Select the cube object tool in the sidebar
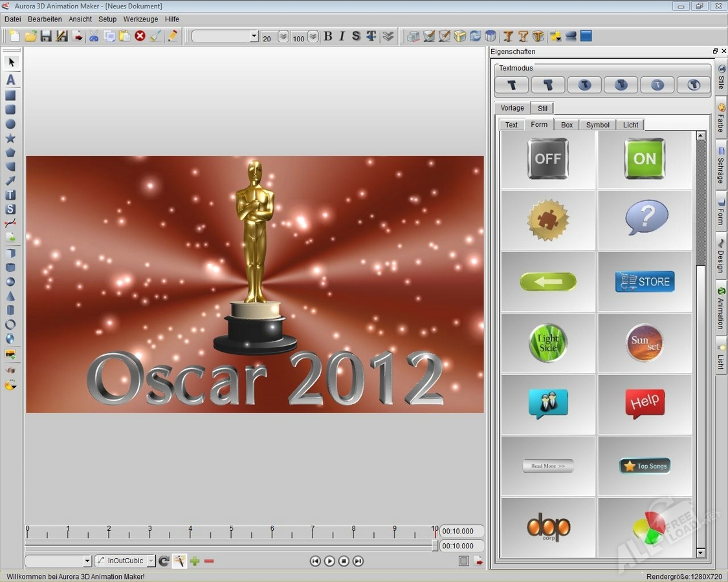 point(10,266)
